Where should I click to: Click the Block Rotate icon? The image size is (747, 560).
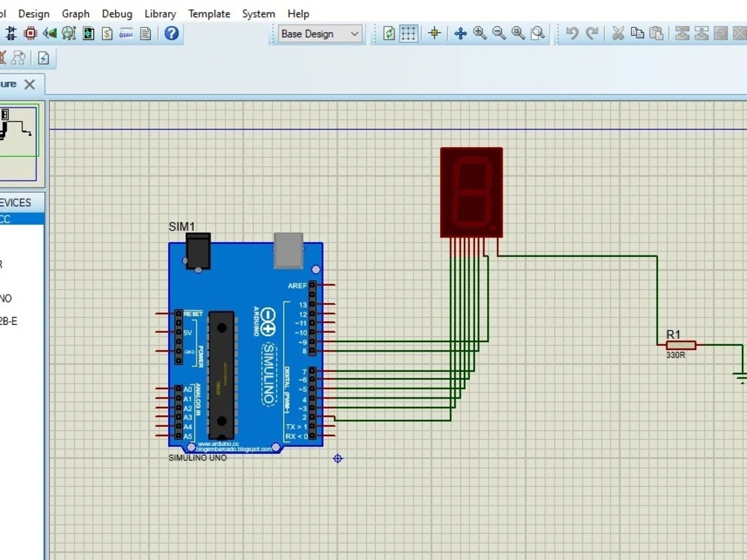click(x=721, y=34)
